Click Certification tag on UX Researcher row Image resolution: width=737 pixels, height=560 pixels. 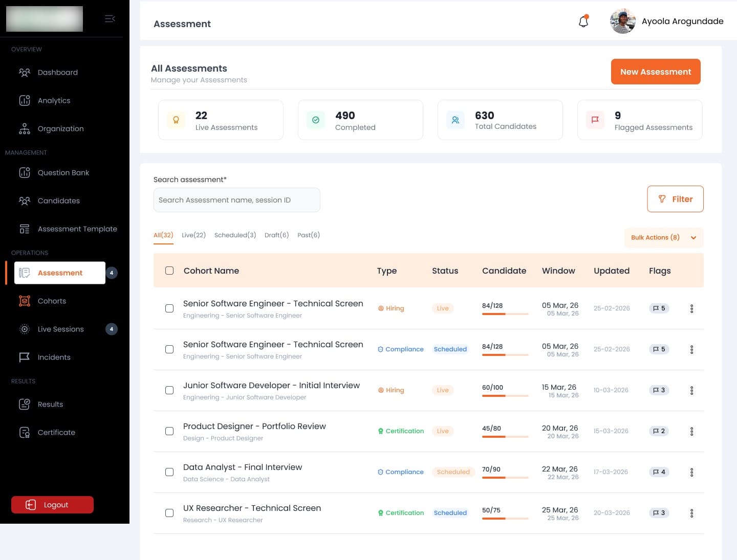401,513
